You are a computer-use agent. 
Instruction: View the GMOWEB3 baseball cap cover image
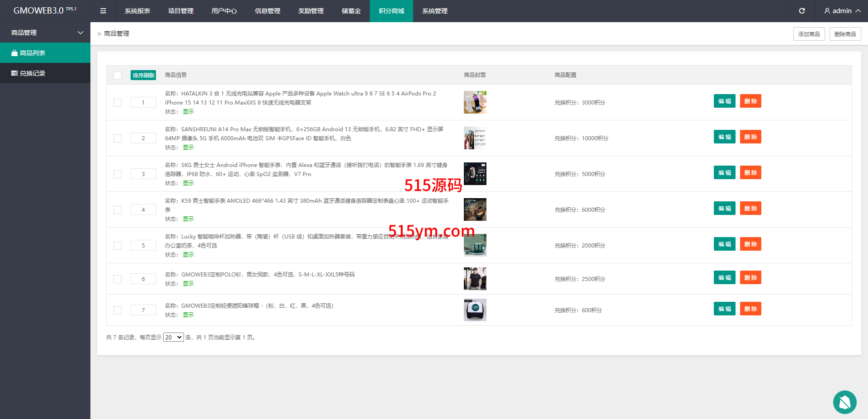click(475, 310)
